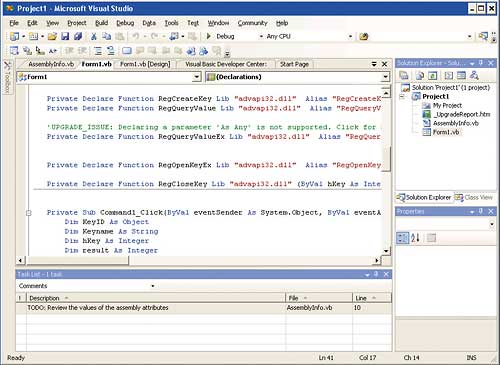Pin the Solution Explorer panel with the pushpin
This screenshot has width=500, height=365.
pyautogui.click(x=481, y=63)
